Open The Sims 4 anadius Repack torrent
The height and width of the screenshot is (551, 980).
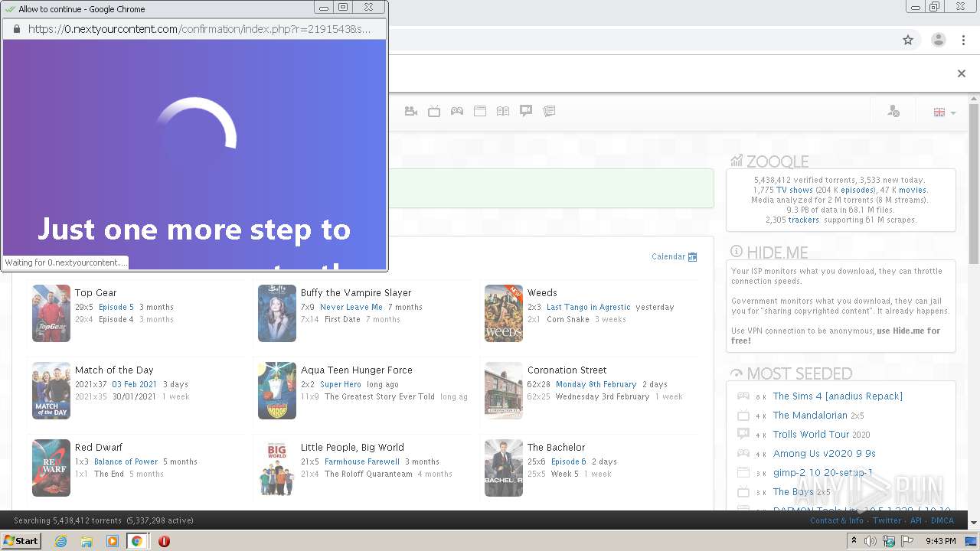click(838, 396)
